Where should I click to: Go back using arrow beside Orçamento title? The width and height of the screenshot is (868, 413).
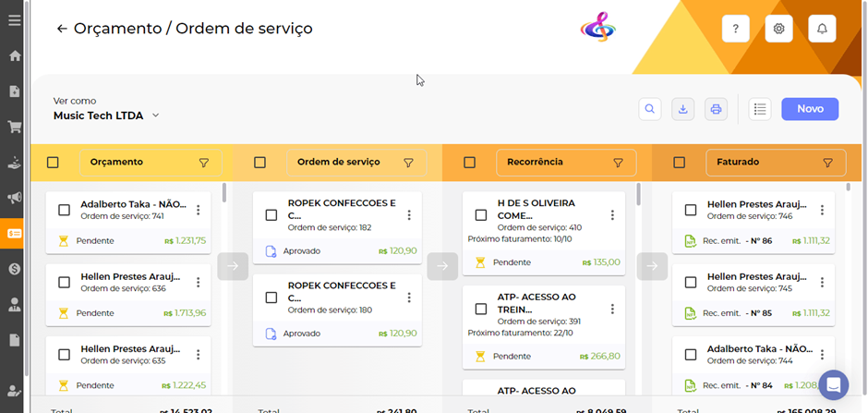click(x=62, y=29)
